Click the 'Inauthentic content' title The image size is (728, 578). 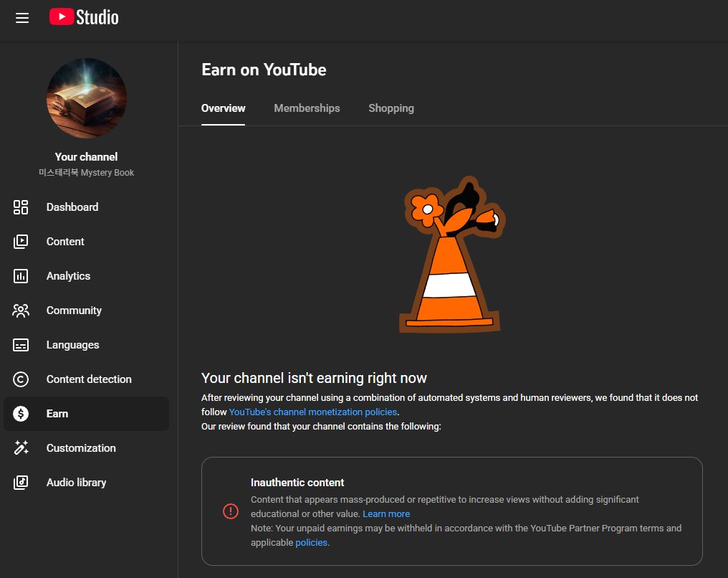pos(297,483)
